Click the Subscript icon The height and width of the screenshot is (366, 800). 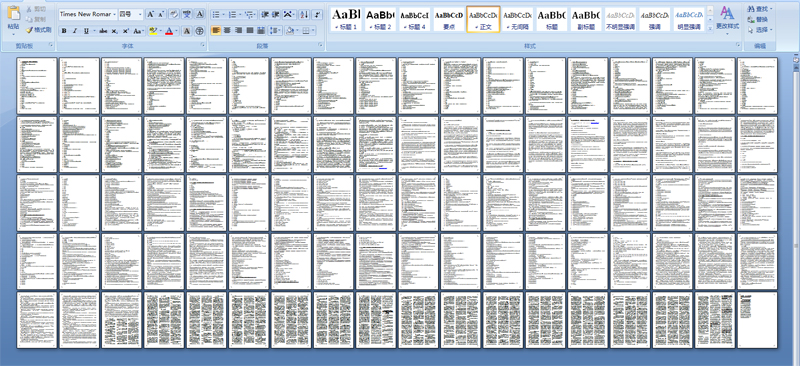tap(115, 31)
